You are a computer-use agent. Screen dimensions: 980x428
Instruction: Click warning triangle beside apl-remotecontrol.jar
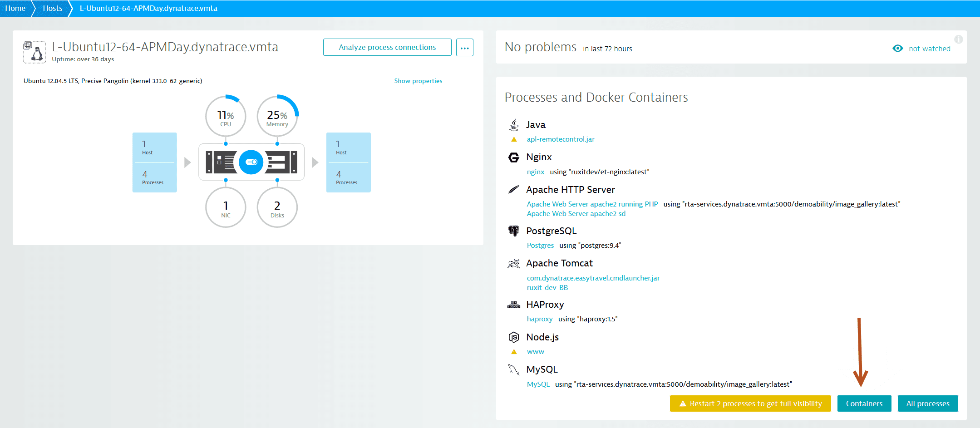pyautogui.click(x=514, y=139)
